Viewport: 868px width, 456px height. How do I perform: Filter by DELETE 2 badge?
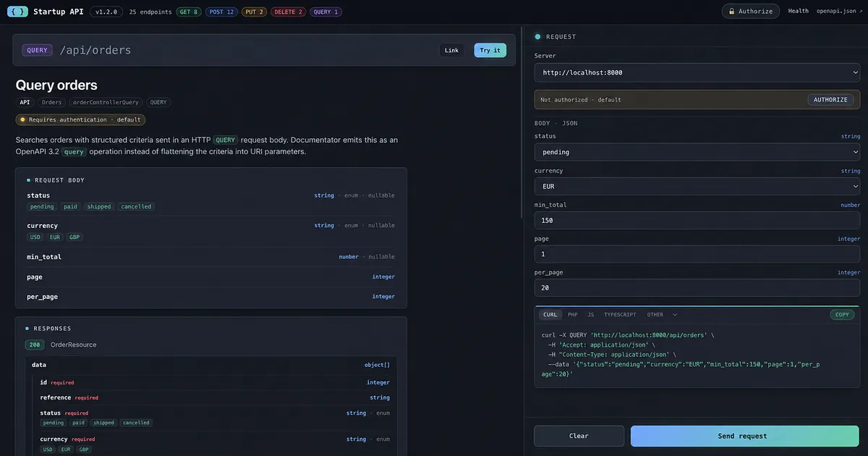point(288,12)
